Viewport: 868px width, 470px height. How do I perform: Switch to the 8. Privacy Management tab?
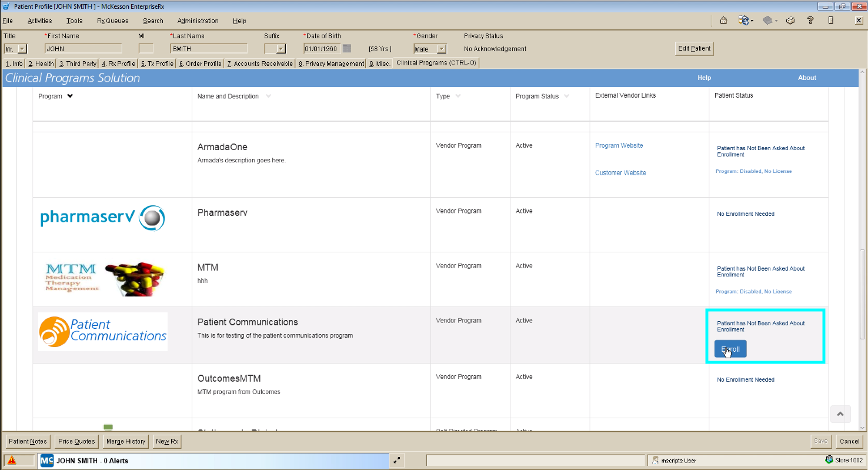(x=331, y=64)
